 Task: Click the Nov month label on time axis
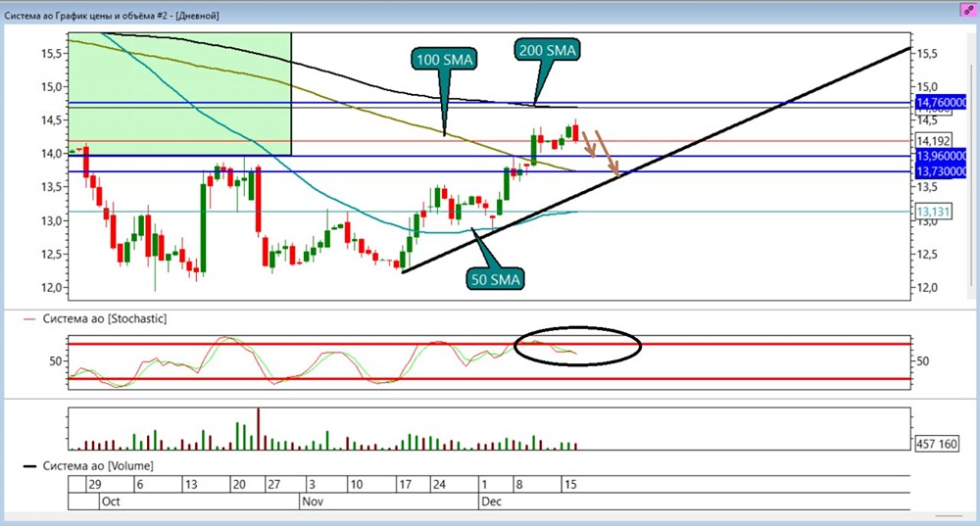(312, 502)
